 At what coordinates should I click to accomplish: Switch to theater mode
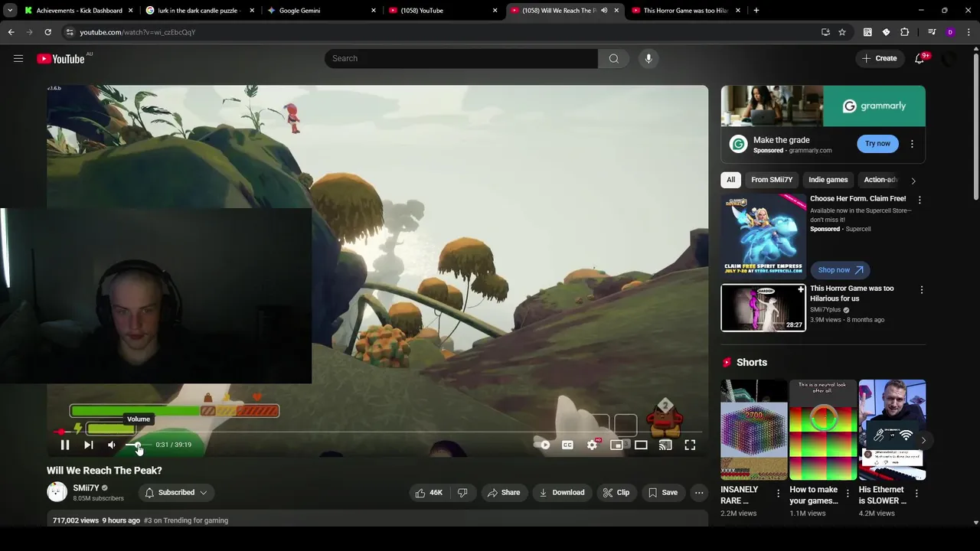(x=641, y=445)
